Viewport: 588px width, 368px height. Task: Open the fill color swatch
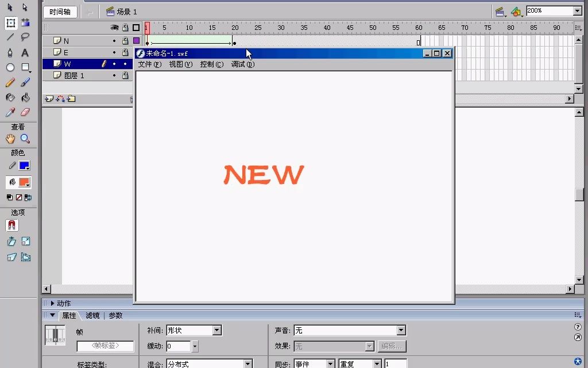point(26,182)
